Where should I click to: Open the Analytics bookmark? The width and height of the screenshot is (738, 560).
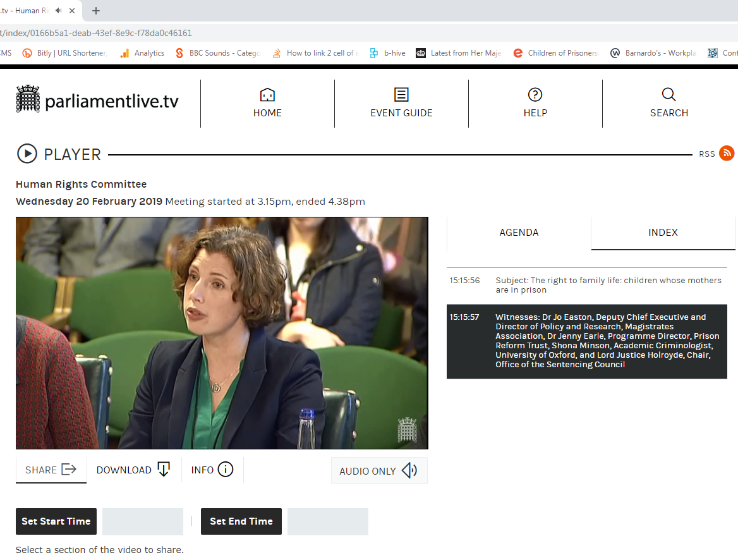tap(142, 53)
